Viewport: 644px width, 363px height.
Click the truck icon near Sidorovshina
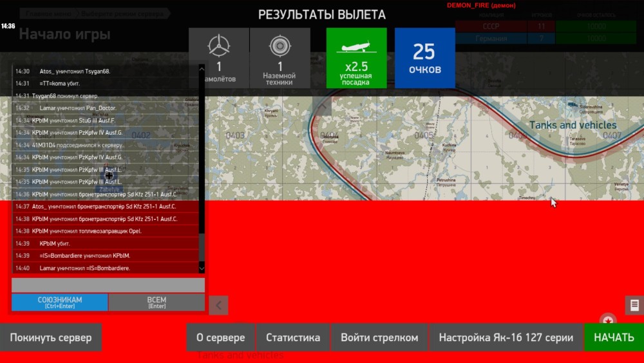pos(573,105)
